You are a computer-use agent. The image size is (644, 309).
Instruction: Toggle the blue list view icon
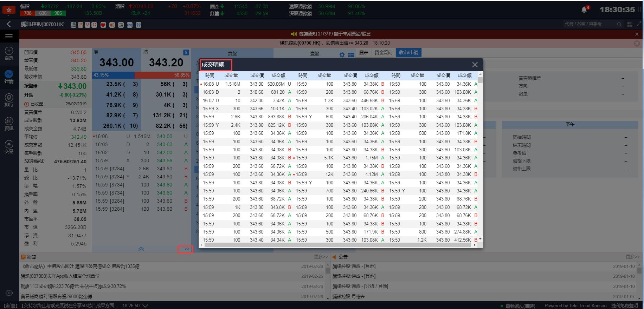351,55
